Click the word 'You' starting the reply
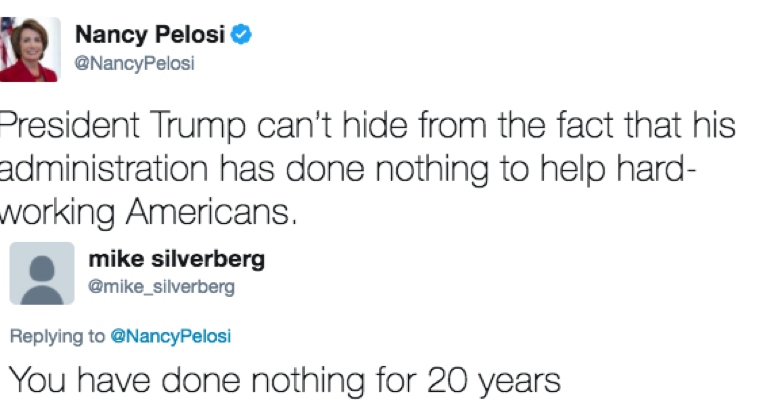 [x=38, y=381]
